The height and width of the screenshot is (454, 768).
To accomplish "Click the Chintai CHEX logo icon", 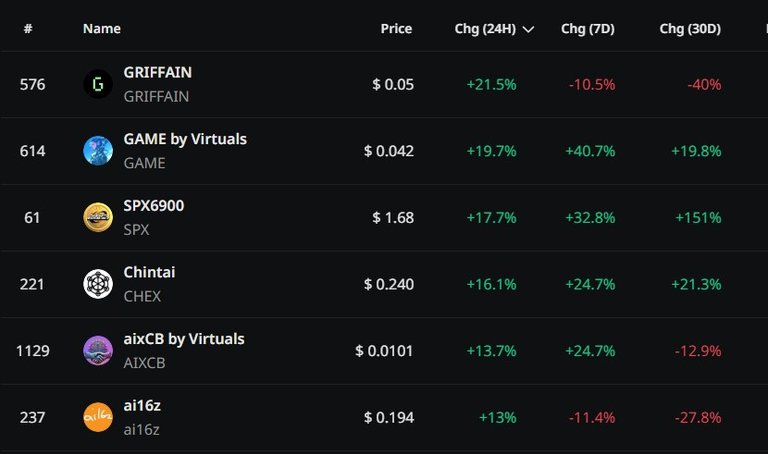I will click(98, 284).
